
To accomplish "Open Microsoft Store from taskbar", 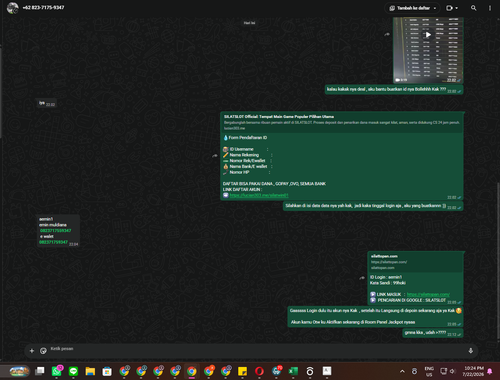I will pos(107,371).
